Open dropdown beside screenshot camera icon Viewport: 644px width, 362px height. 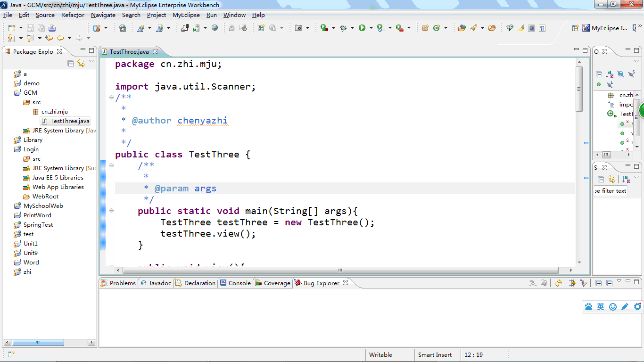pyautogui.click(x=307, y=28)
